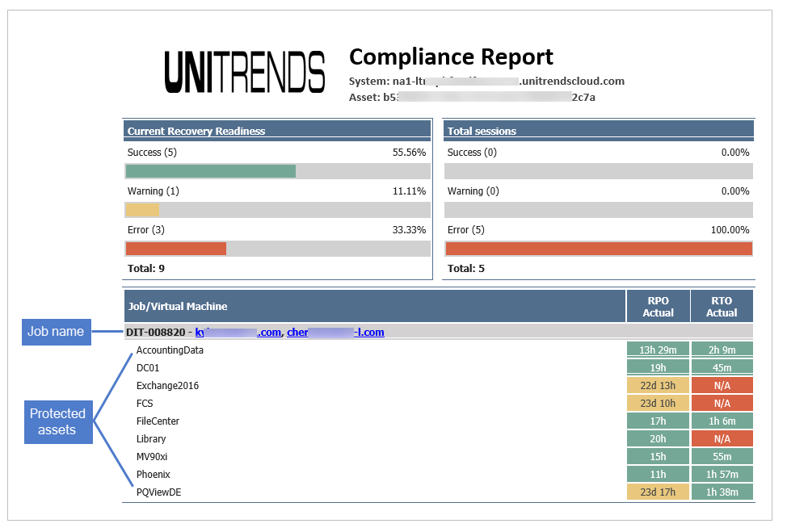Click the Current Recovery Readiness header
Viewport: 787px width, 532px height.
coord(277,131)
